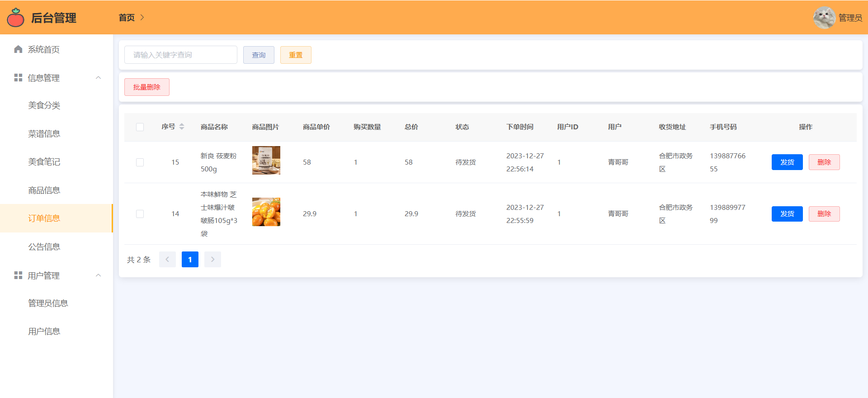The height and width of the screenshot is (398, 868).
Task: Open 公告信息 menu item
Action: coord(57,247)
